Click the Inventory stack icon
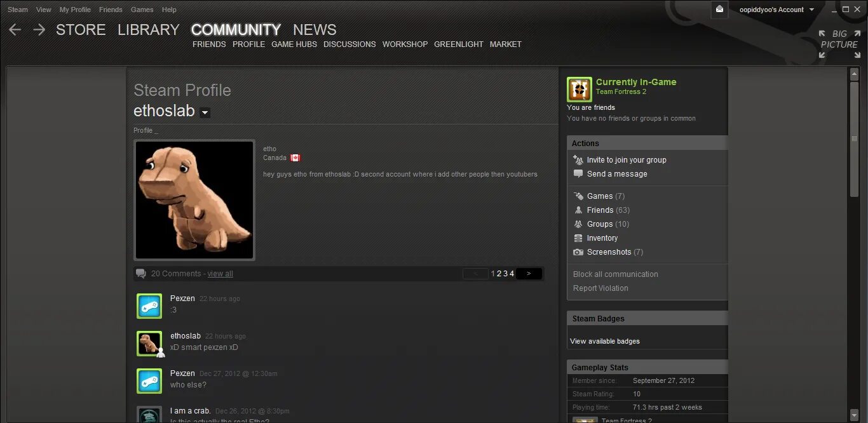 click(578, 238)
